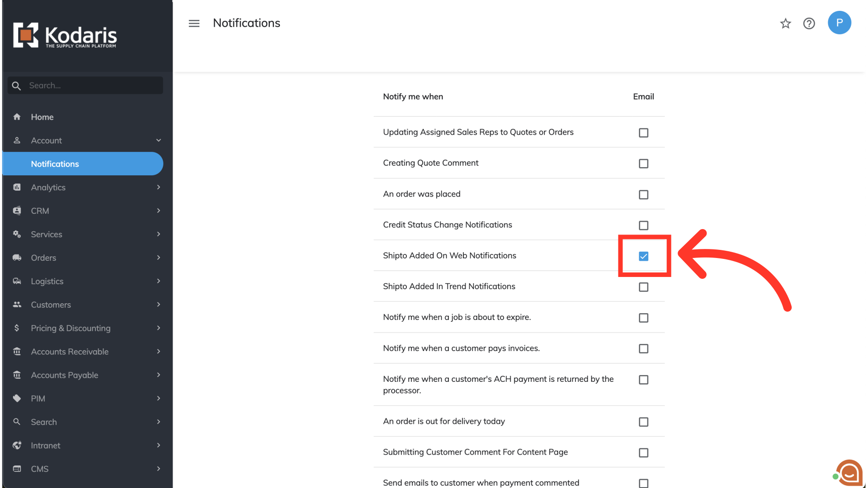Uncheck Shipto Added On Web Notifications email
The height and width of the screenshot is (488, 868).
pos(643,256)
